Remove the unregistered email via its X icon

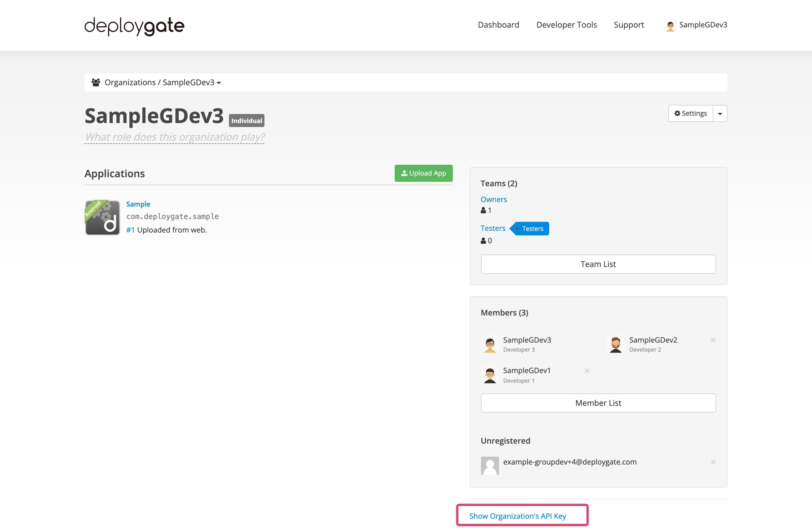coord(713,462)
